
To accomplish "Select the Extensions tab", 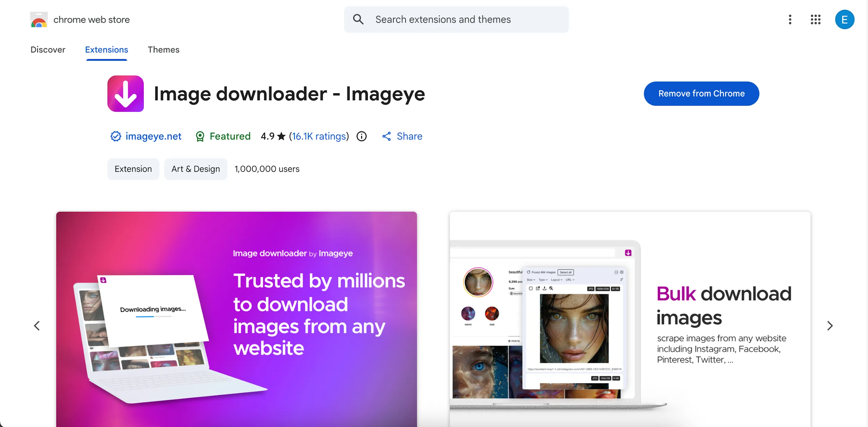I will click(107, 50).
